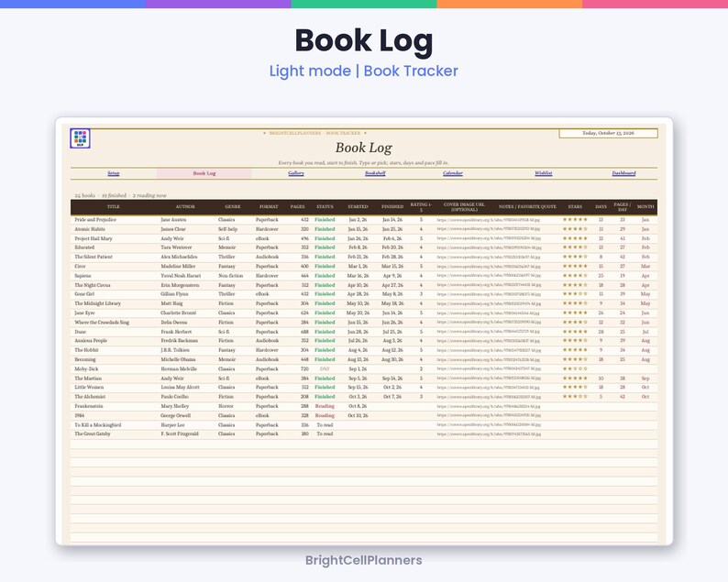Select the star rating for Moby-Dick

pos(575,369)
